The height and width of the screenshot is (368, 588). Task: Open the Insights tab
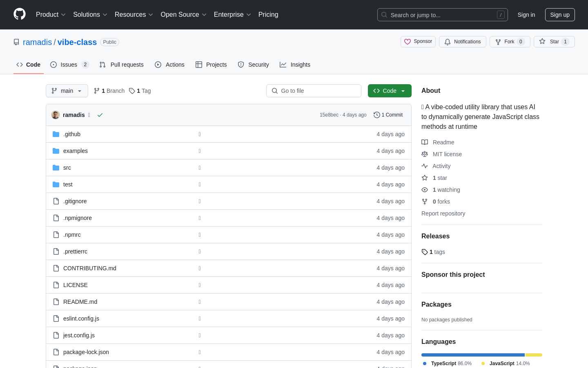[x=295, y=65]
